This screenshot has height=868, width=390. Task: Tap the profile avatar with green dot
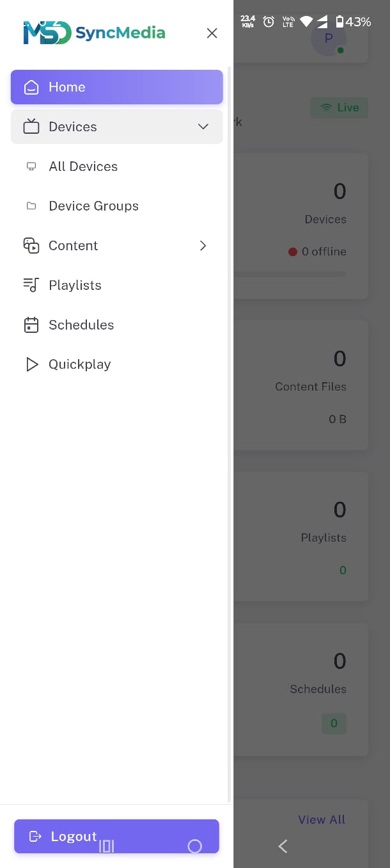tap(328, 38)
